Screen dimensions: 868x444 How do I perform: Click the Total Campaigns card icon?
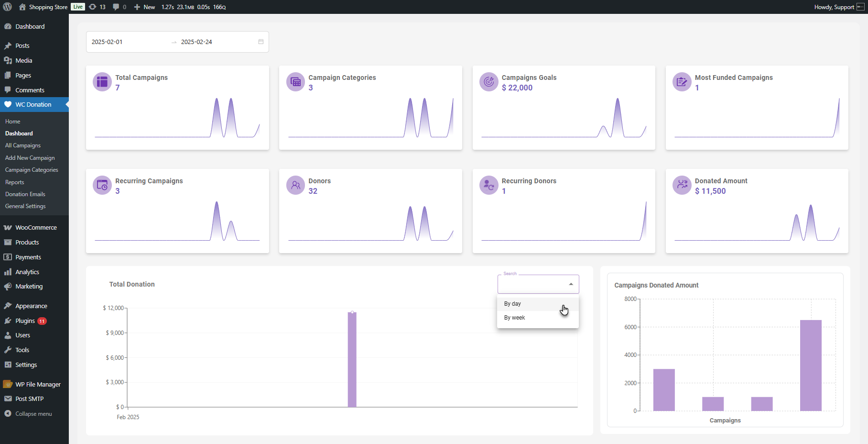click(102, 82)
